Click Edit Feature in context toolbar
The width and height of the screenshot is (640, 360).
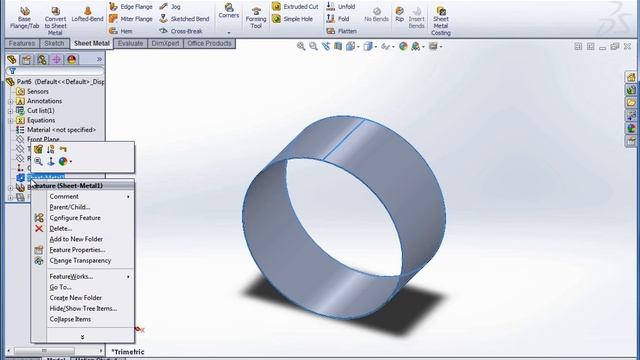click(38, 149)
